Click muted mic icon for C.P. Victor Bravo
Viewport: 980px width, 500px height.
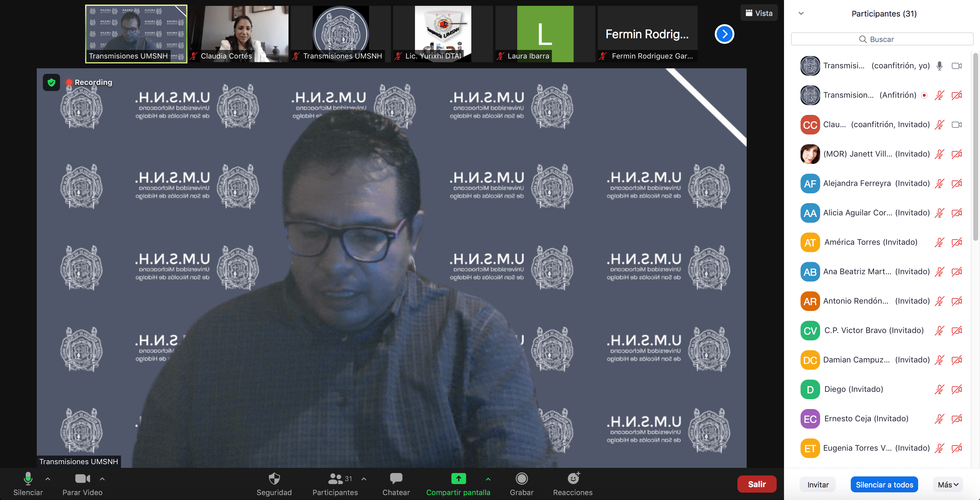(x=939, y=330)
